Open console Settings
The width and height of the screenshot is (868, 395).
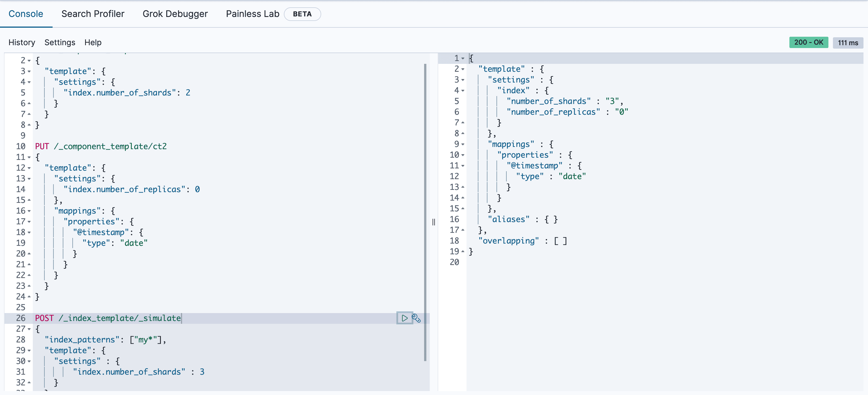60,42
